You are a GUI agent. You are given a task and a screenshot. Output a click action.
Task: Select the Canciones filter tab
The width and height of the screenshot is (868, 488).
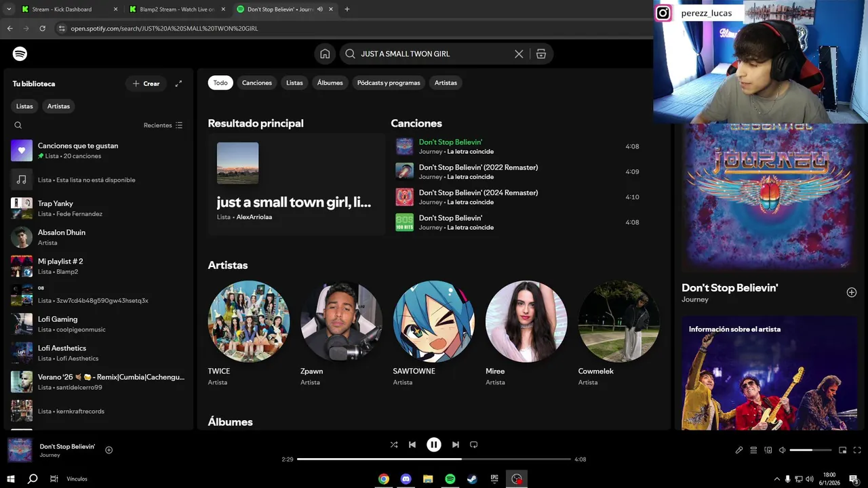[257, 83]
